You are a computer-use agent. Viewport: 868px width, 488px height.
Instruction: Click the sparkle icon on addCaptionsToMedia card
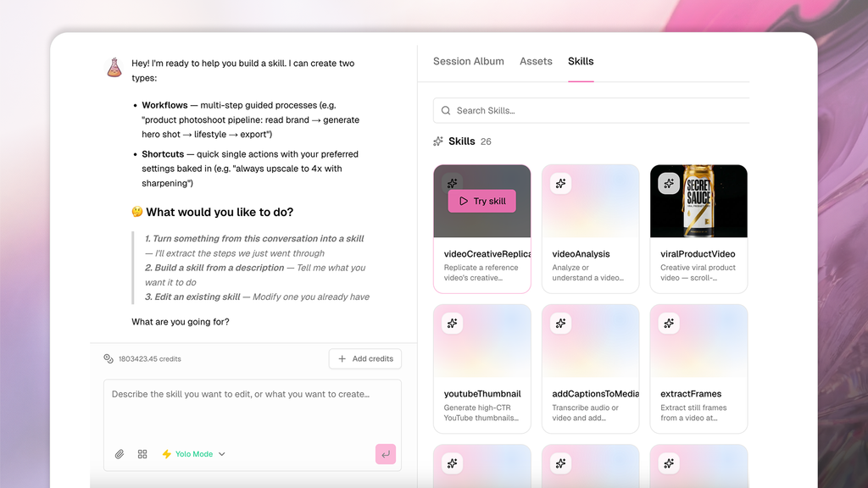[x=560, y=323]
